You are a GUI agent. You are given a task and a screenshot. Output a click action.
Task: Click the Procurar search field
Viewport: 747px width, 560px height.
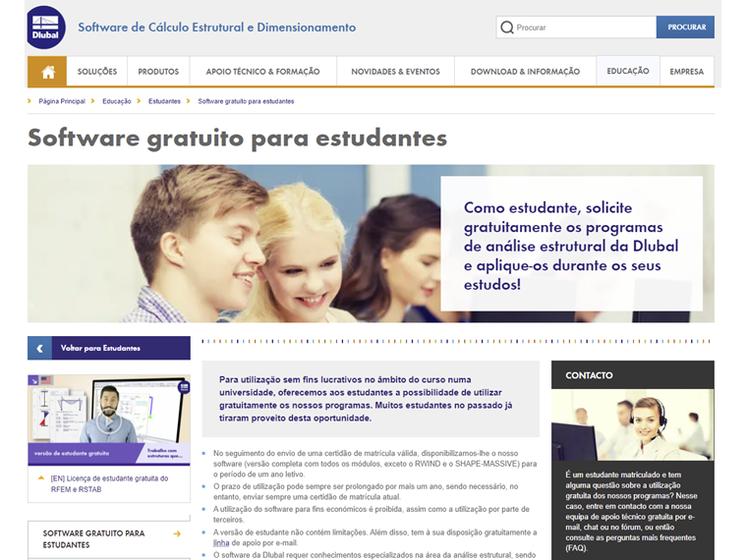pyautogui.click(x=576, y=28)
